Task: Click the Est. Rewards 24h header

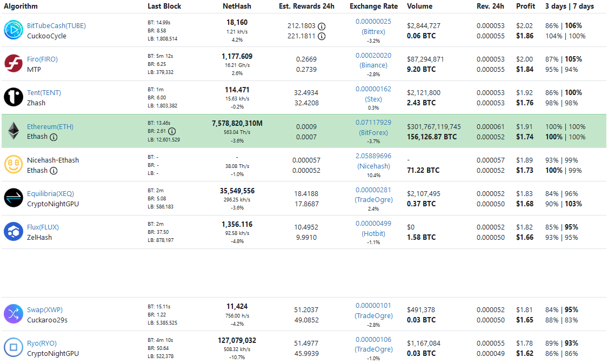Action: click(307, 6)
